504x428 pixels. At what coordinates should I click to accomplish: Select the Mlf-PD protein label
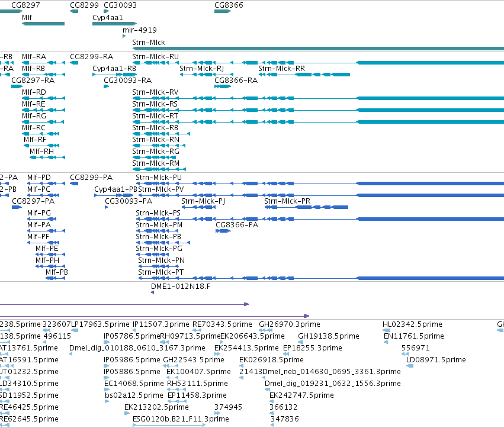(39, 178)
